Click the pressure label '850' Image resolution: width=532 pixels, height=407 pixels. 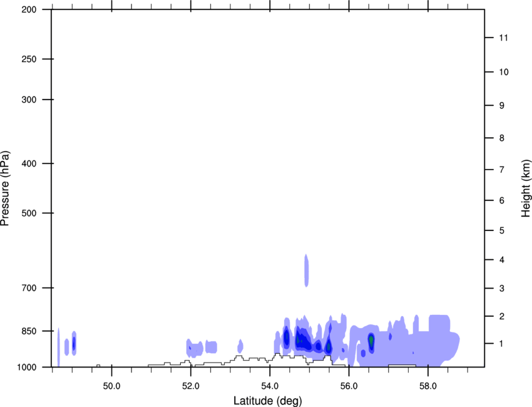pyautogui.click(x=29, y=331)
